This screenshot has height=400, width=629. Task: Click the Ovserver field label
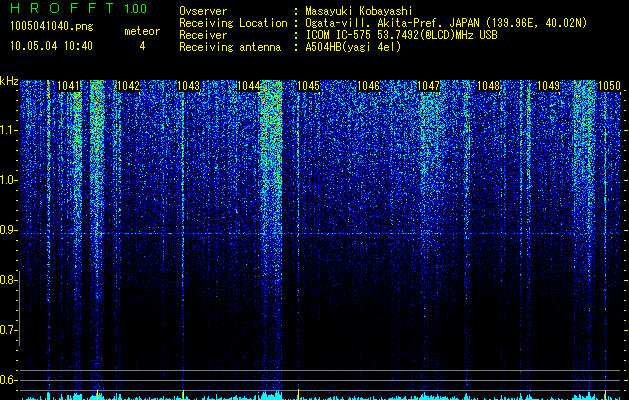(x=203, y=11)
